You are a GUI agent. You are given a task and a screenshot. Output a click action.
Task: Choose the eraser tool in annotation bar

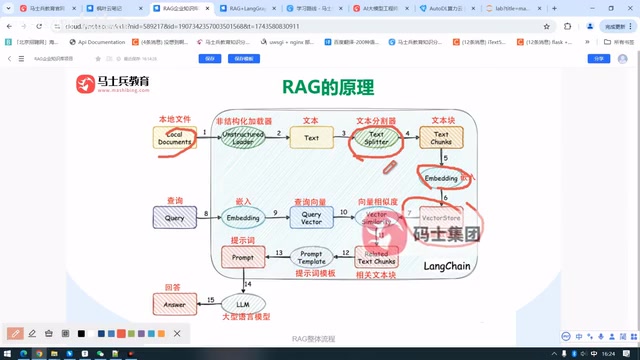(49, 333)
